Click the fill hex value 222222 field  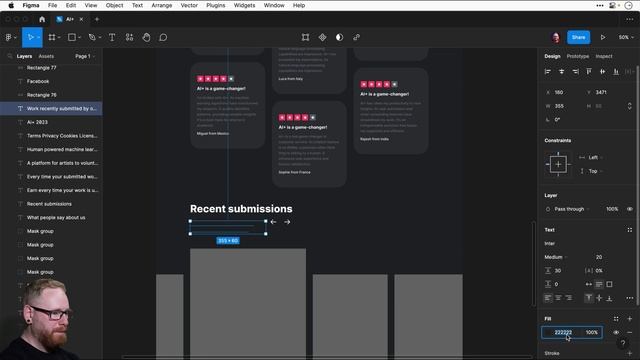coord(563,333)
